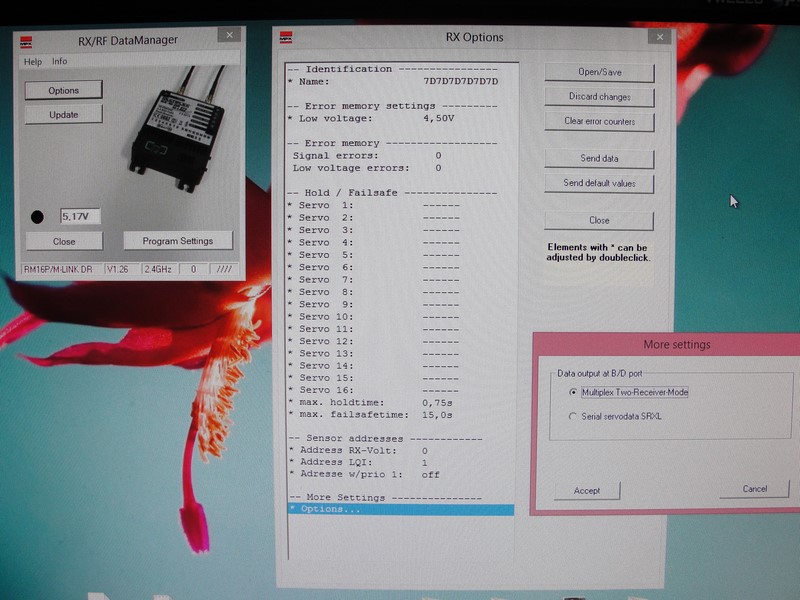Open the Info menu
This screenshot has height=600, width=800.
coord(60,62)
